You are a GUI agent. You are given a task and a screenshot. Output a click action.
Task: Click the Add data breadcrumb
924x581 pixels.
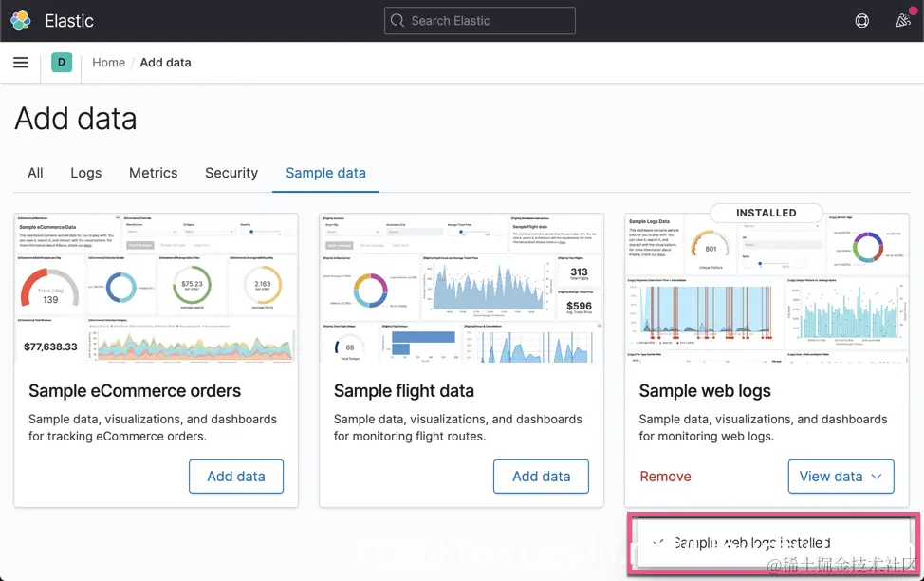click(x=165, y=63)
